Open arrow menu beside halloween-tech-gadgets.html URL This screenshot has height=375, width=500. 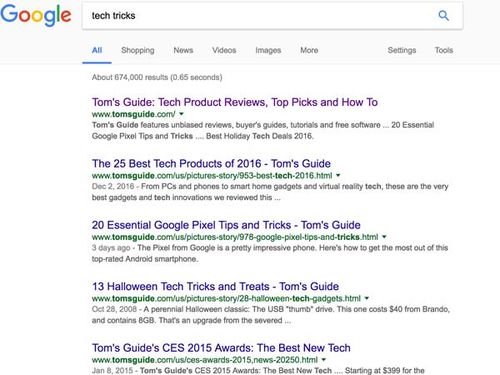[x=367, y=298]
